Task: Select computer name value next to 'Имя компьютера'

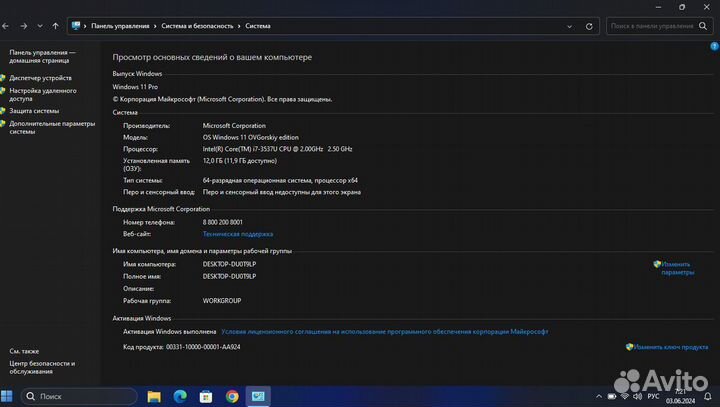Action: point(230,264)
